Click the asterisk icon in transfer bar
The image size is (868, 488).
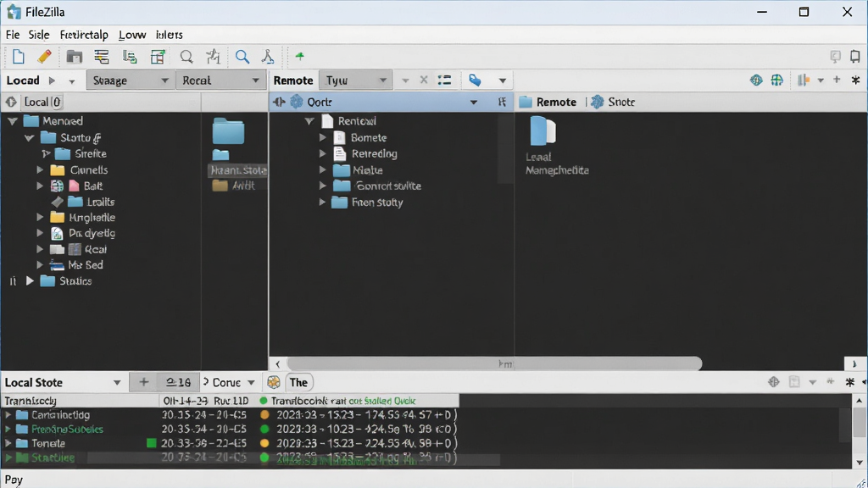pos(849,382)
